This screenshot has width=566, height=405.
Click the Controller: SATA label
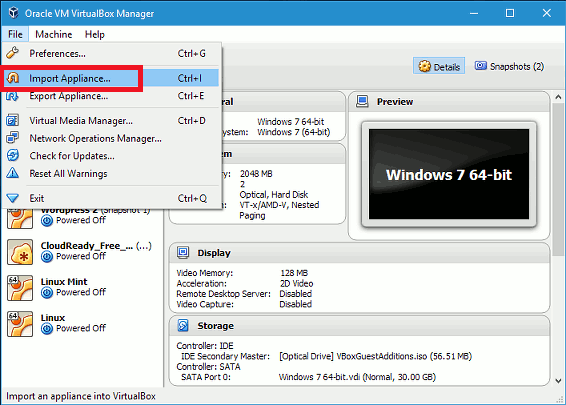(x=208, y=366)
